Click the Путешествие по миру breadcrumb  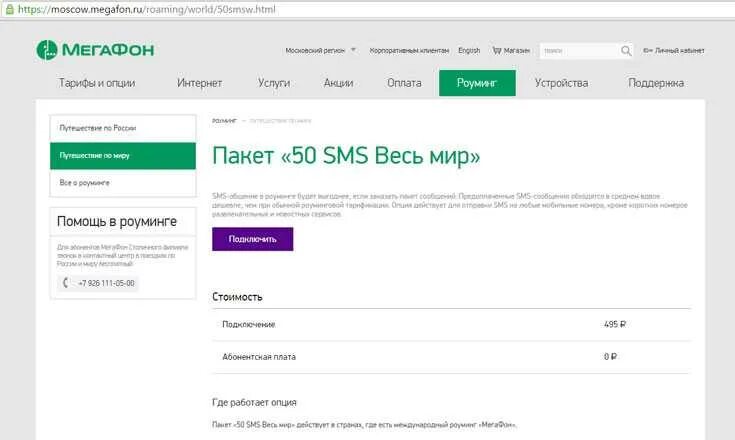coord(280,121)
